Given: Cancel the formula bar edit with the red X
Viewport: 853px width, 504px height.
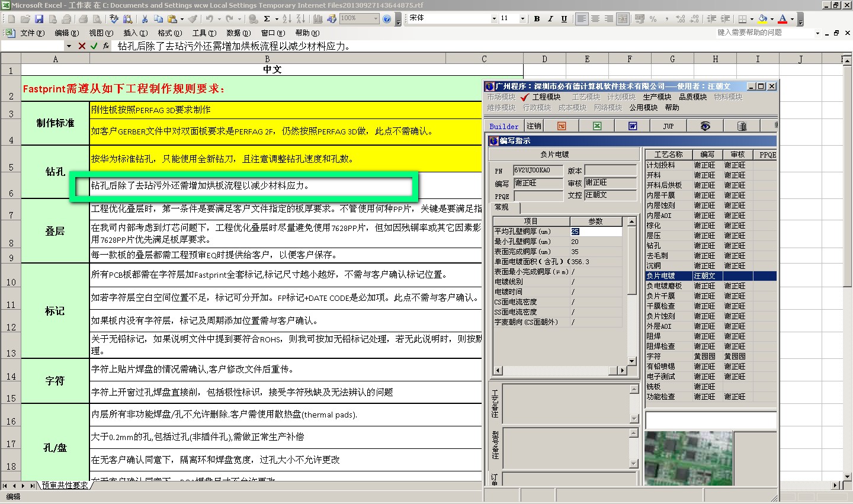Looking at the screenshot, I should (82, 46).
